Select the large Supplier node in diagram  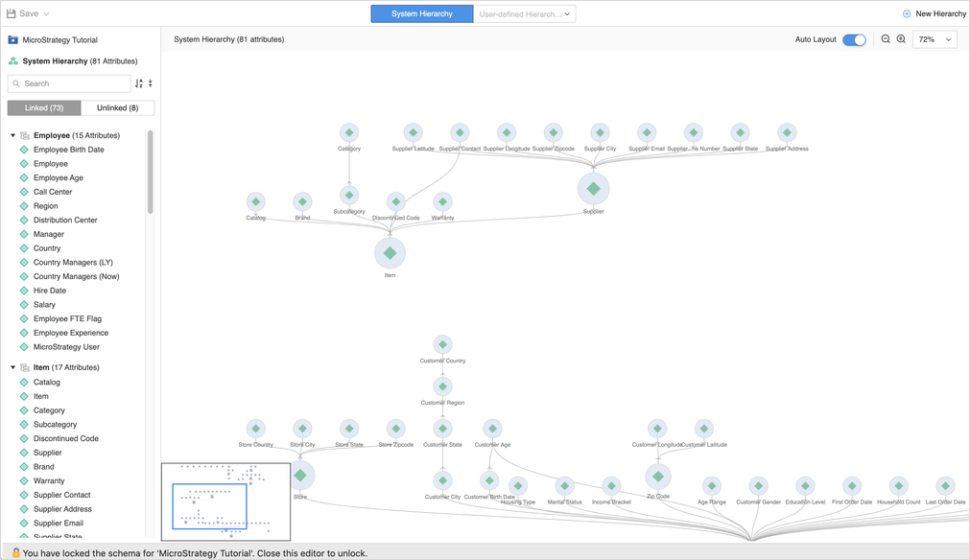tap(593, 189)
